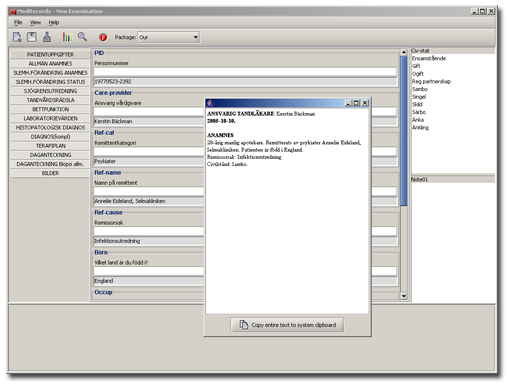Select Ogift in Civ-stat list

418,74
